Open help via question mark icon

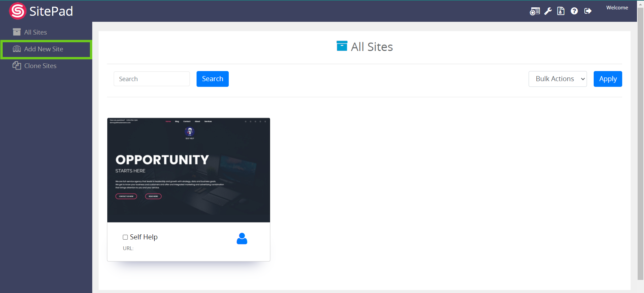(x=574, y=11)
